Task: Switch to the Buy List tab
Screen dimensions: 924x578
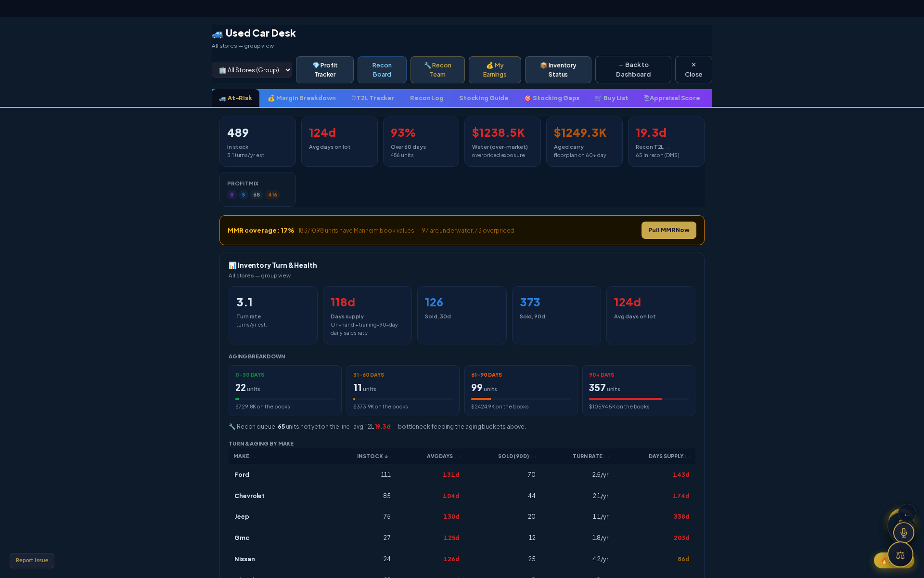Action: tap(611, 98)
